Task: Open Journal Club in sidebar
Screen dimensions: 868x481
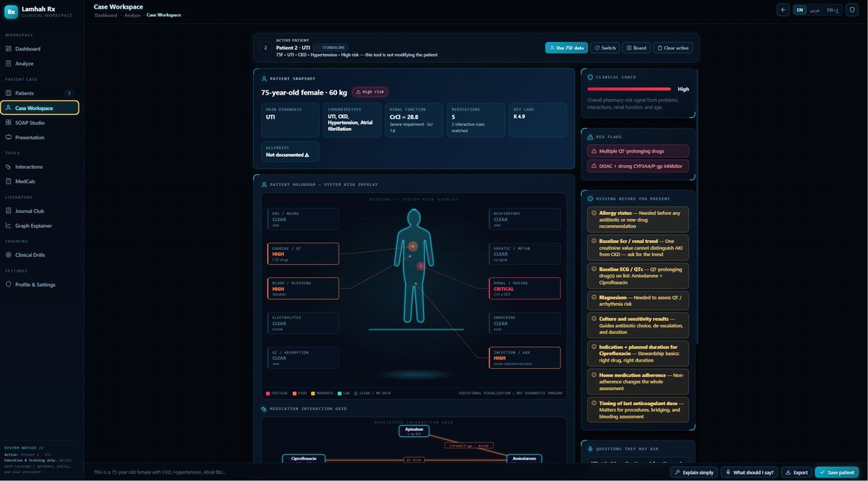Action: coord(40,210)
